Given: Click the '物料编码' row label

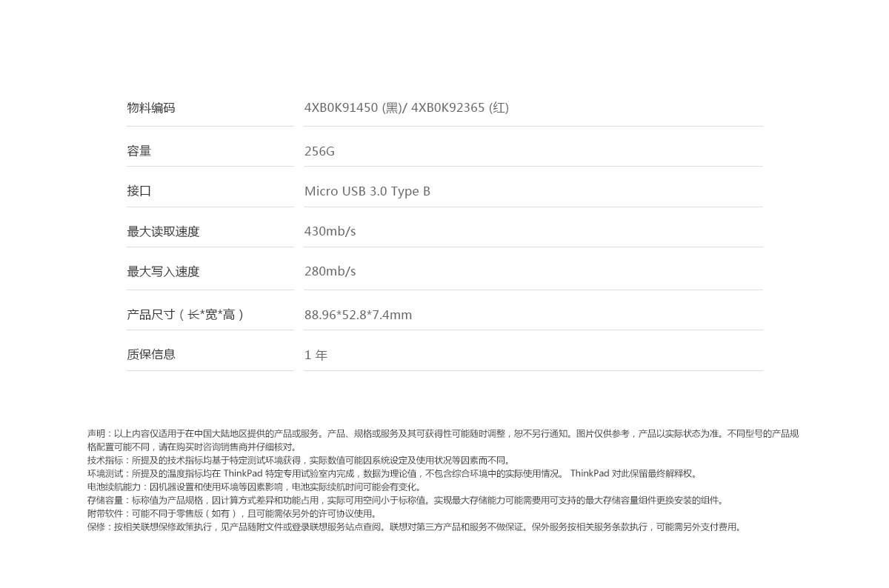Looking at the screenshot, I should pyautogui.click(x=151, y=108).
